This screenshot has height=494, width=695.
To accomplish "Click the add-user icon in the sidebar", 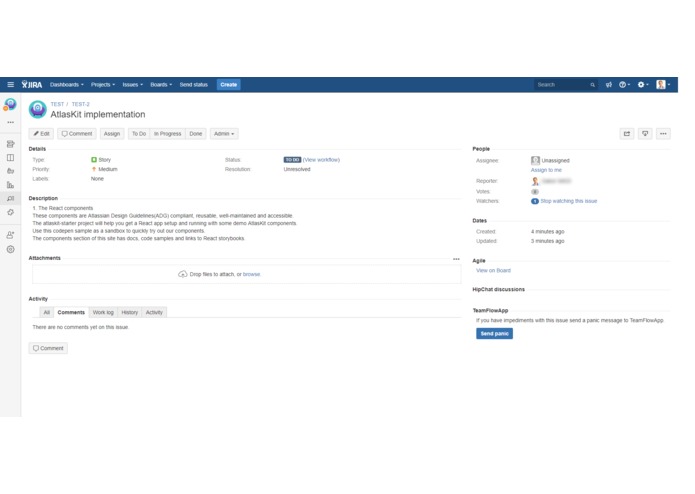I will pyautogui.click(x=11, y=235).
